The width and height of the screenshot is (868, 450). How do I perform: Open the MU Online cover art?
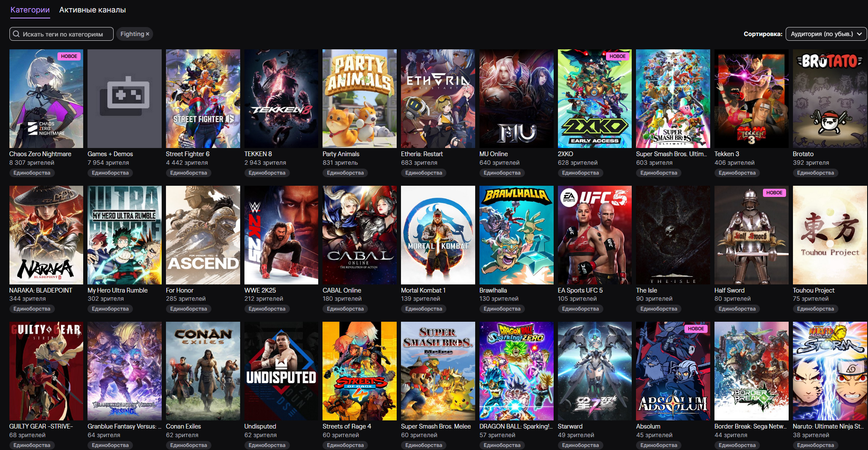516,99
